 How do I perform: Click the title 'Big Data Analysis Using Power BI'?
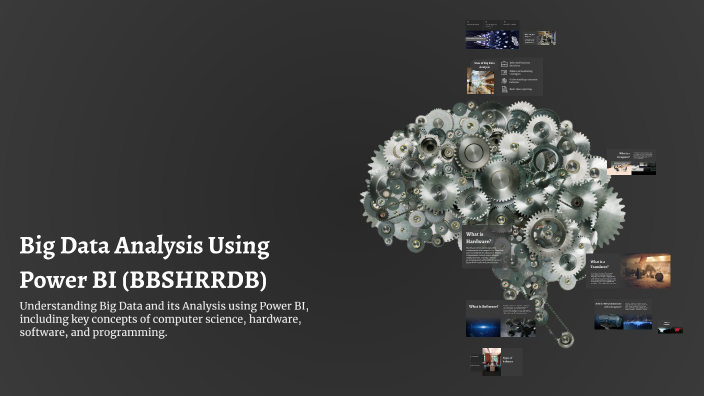click(145, 263)
